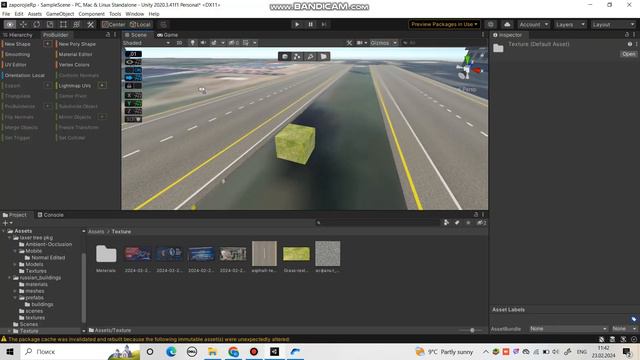Open the GameObject menu
This screenshot has width=640, height=360.
coord(60,14)
